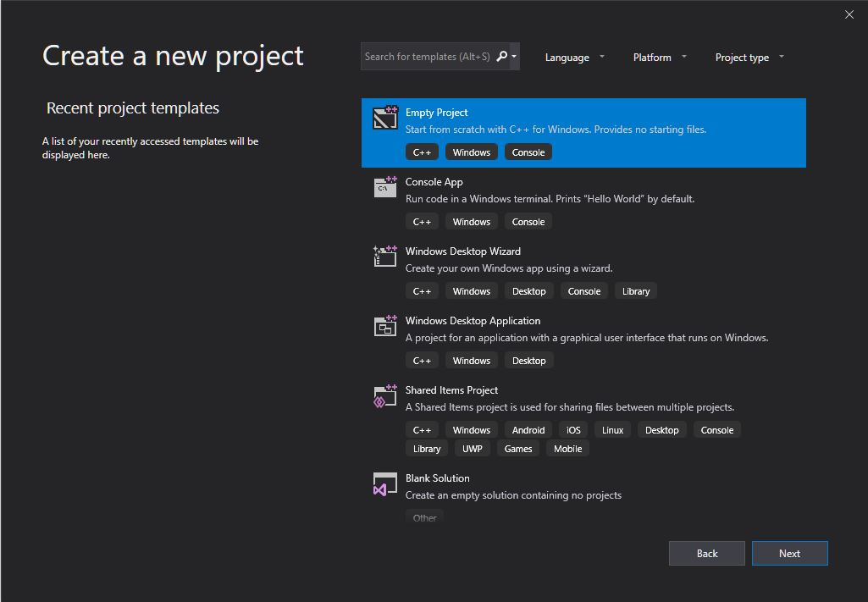Image resolution: width=868 pixels, height=602 pixels.
Task: Click Console tag under Shared Items Project
Action: (x=717, y=430)
